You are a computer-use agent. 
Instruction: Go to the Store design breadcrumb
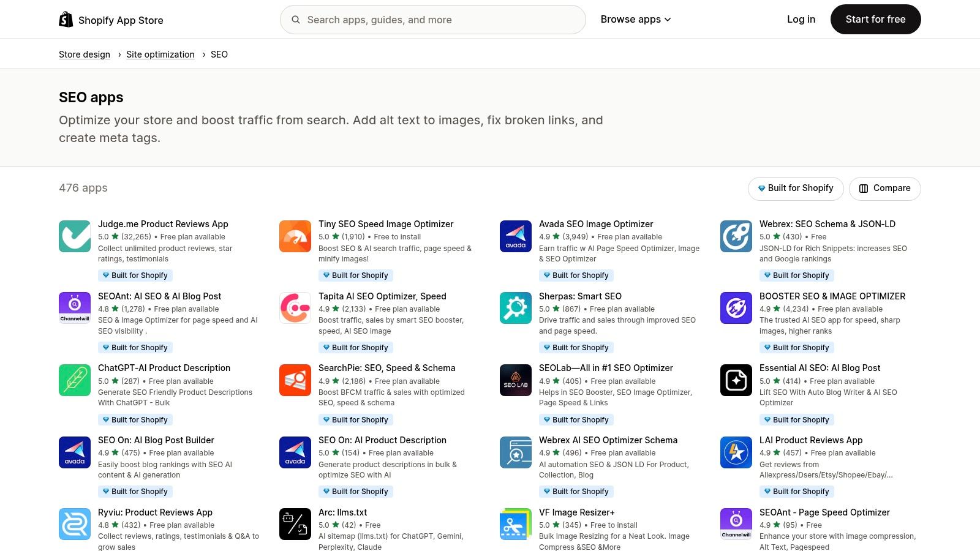point(85,54)
